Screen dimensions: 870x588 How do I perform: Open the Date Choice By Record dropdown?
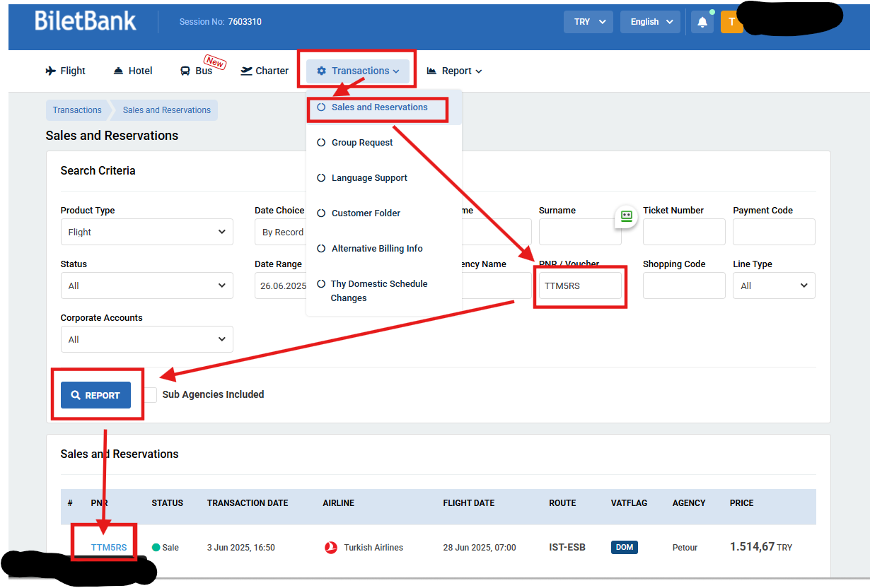pyautogui.click(x=281, y=232)
